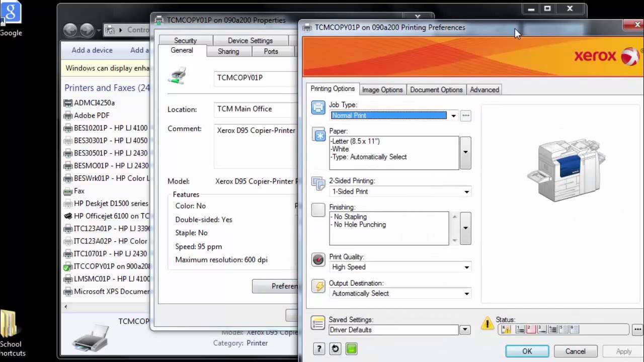Switch to the Advanced tab
Image resolution: width=644 pixels, height=362 pixels.
tap(485, 89)
